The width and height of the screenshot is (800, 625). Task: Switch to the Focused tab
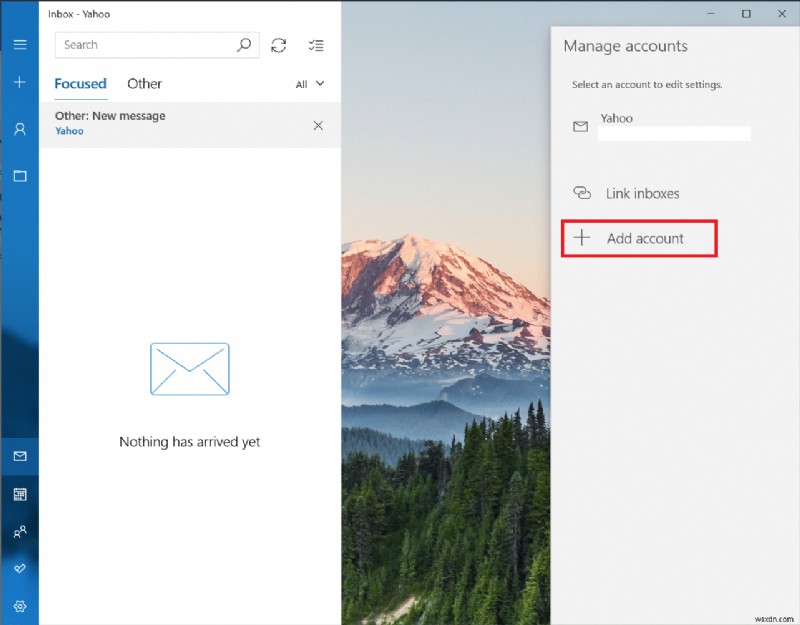pos(81,84)
